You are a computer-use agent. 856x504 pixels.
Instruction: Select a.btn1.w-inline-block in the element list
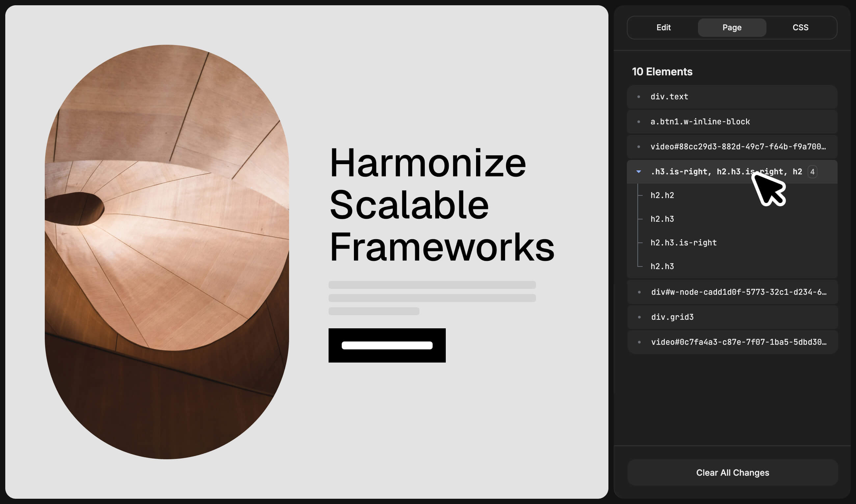[732, 122]
